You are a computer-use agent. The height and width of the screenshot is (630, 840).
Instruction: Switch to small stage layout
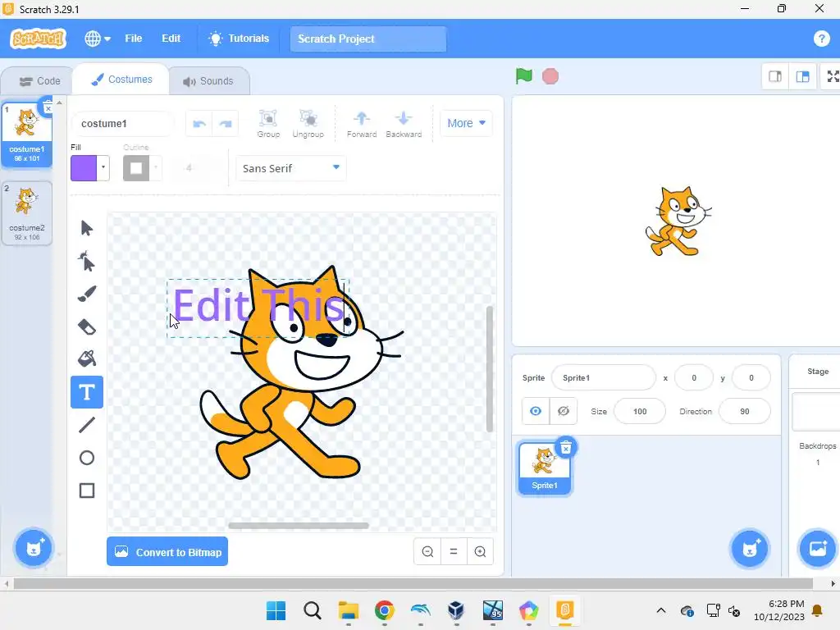775,76
